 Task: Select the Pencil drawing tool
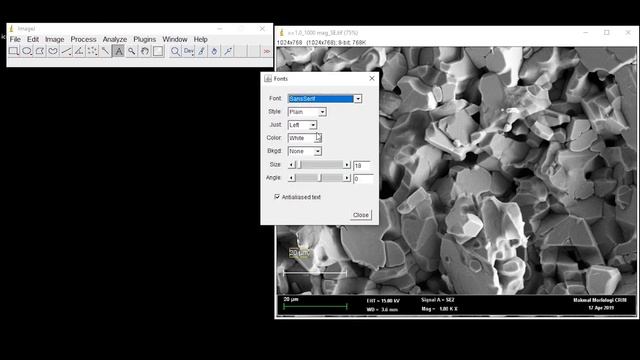point(201,51)
